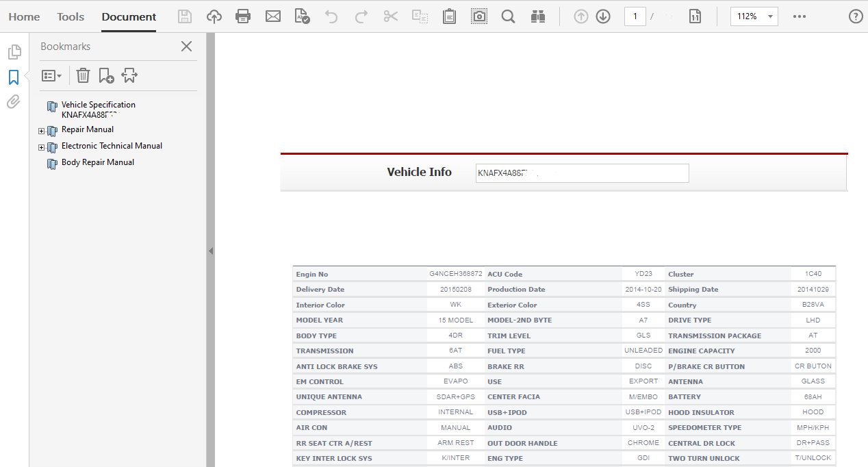Send document by email icon
868x467 pixels.
273,16
